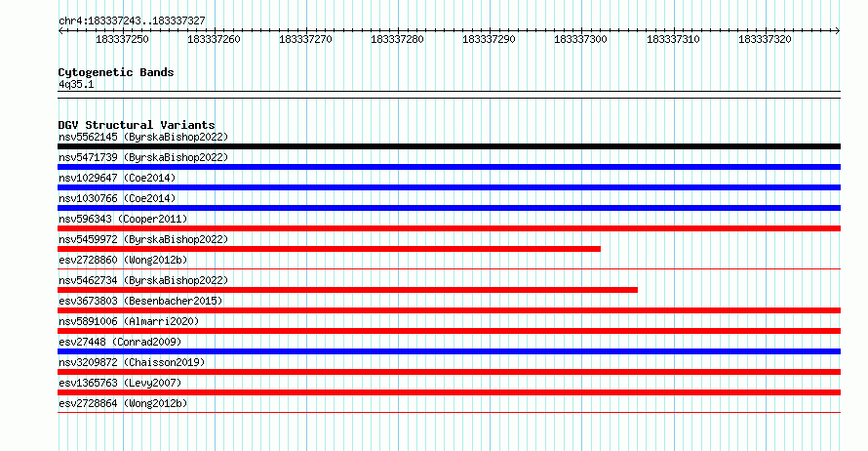Click the label esv27448 (Conrad2009)
Viewport: 868px width, 451px height.
[120, 342]
